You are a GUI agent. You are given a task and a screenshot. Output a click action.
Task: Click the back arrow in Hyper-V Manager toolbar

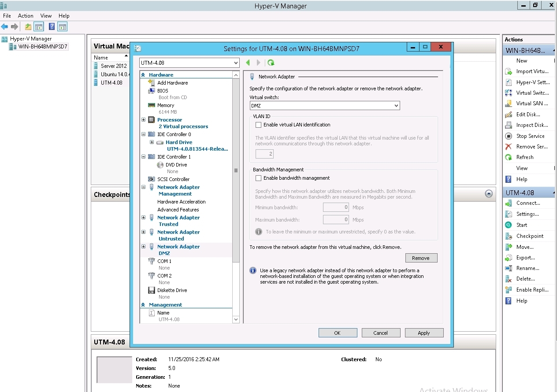(x=4, y=26)
